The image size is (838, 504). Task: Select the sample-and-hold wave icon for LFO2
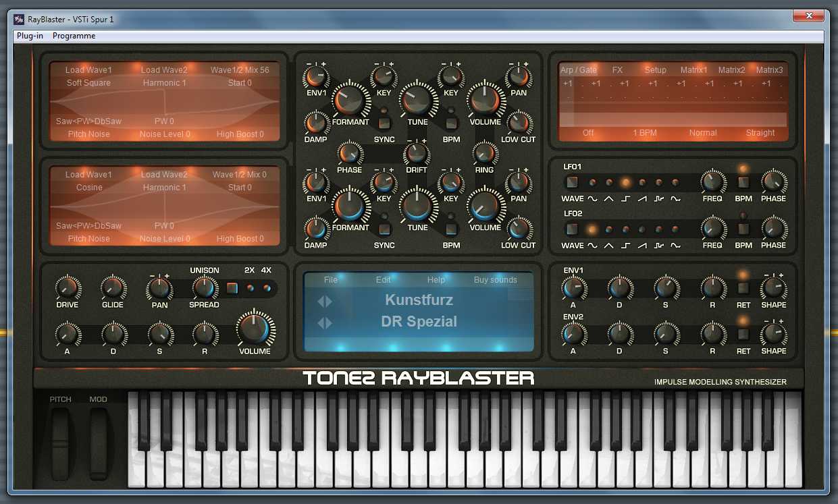point(659,246)
